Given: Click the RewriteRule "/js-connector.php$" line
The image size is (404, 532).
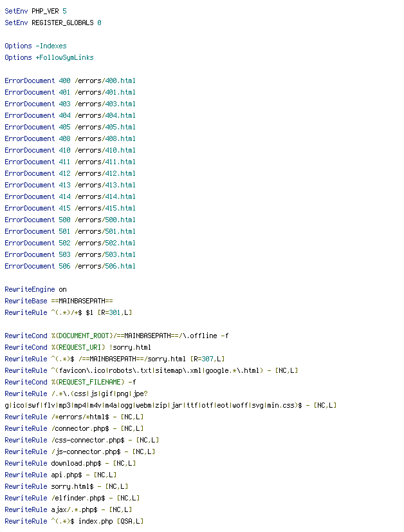Looking at the screenshot, I should pyautogui.click(x=80, y=451).
